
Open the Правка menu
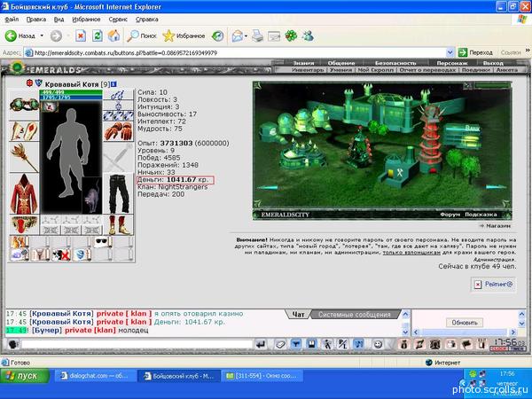click(36, 20)
